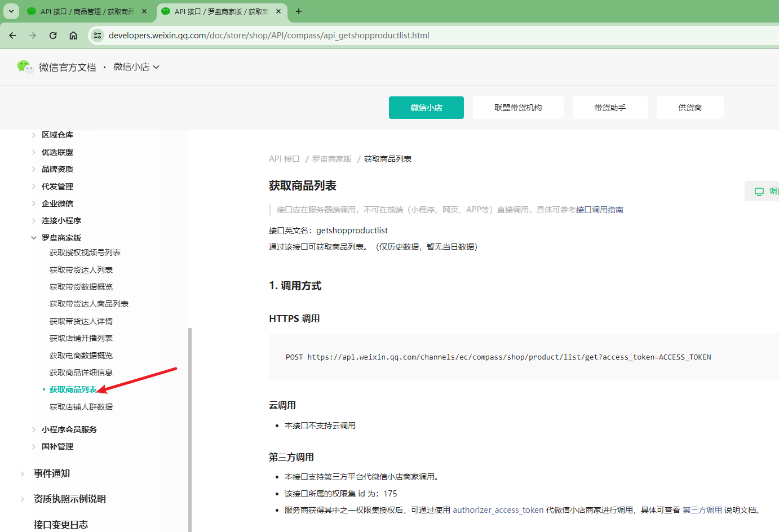Close the 罗盘商家版 browser tab
This screenshot has height=532, width=779.
(x=278, y=11)
